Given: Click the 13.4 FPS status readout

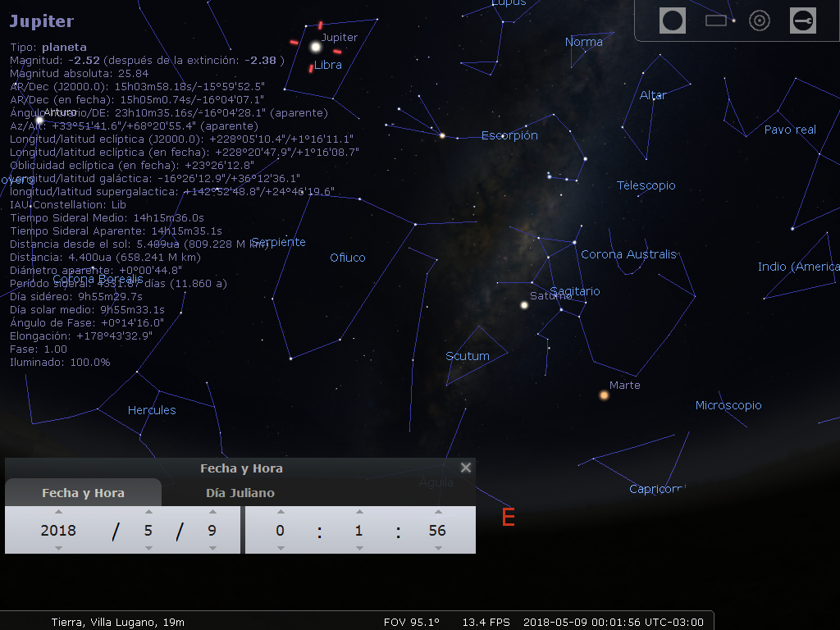Looking at the screenshot, I should click(x=486, y=622).
